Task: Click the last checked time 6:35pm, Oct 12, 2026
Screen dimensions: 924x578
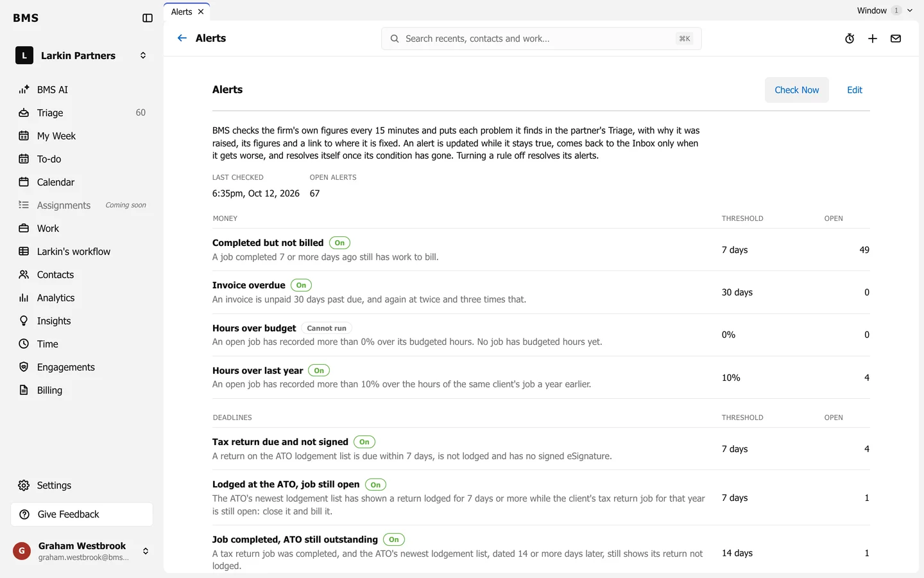Action: (256, 193)
